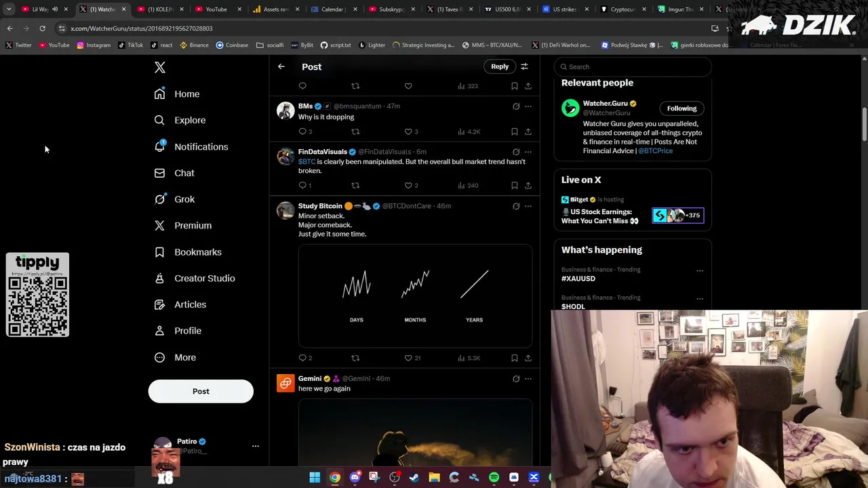
Task: Click the back arrow beside Post
Action: point(281,66)
